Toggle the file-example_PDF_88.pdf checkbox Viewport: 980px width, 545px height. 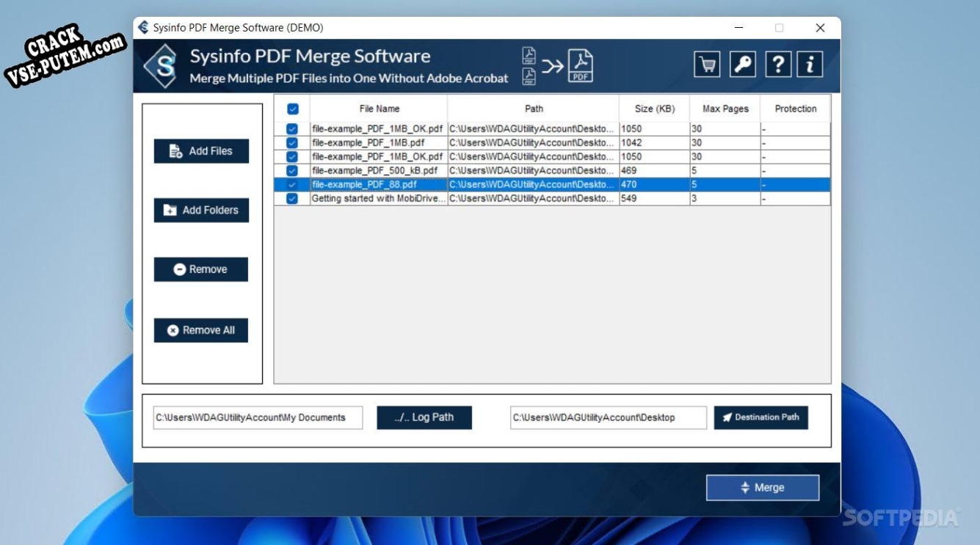292,185
